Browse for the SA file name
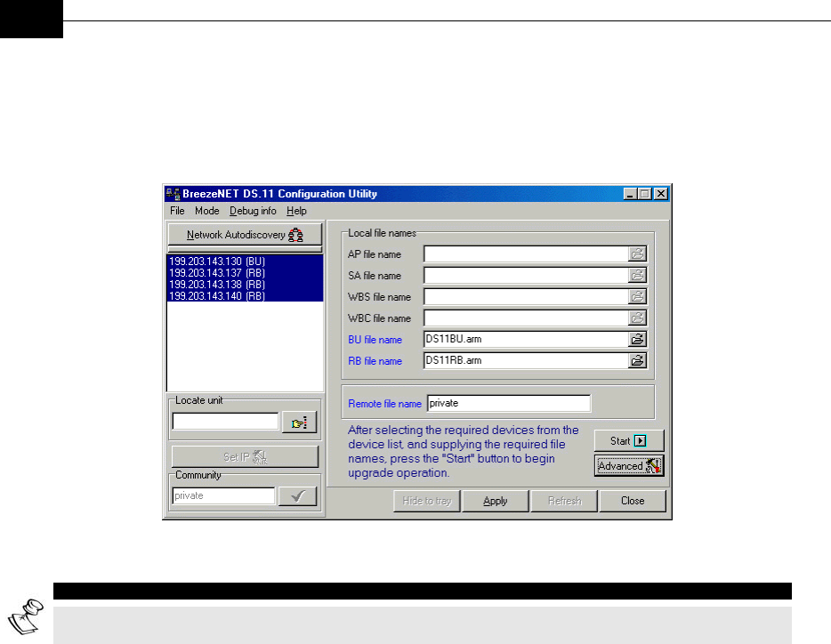The width and height of the screenshot is (831, 644). click(x=637, y=275)
